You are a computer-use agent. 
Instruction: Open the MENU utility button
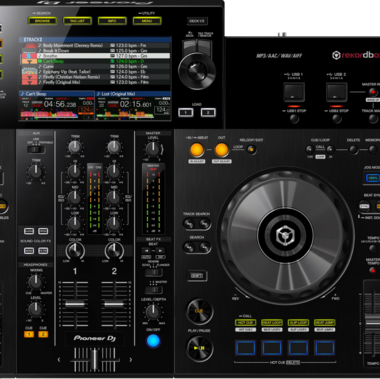[147, 21]
